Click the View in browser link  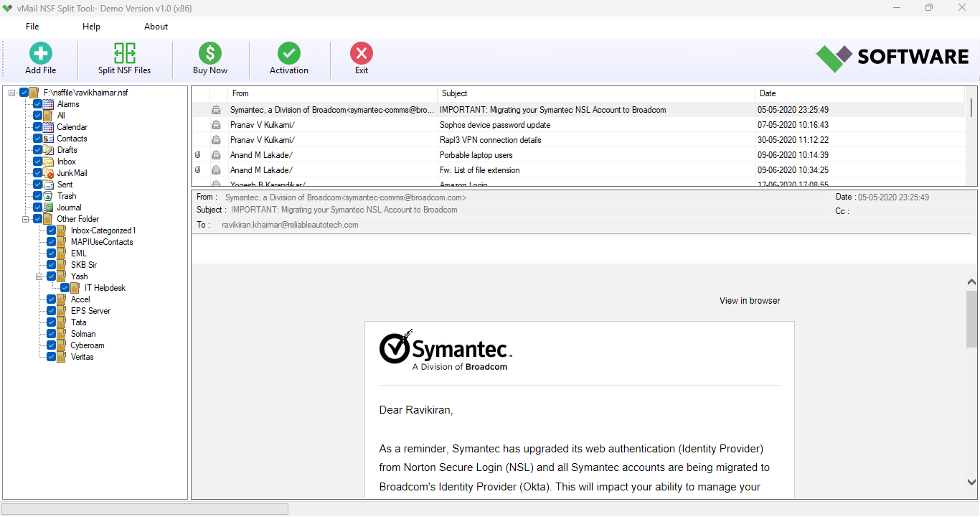point(750,301)
